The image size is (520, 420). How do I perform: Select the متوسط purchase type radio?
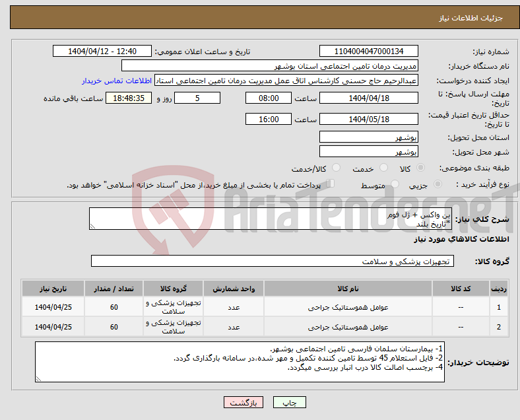pos(395,184)
